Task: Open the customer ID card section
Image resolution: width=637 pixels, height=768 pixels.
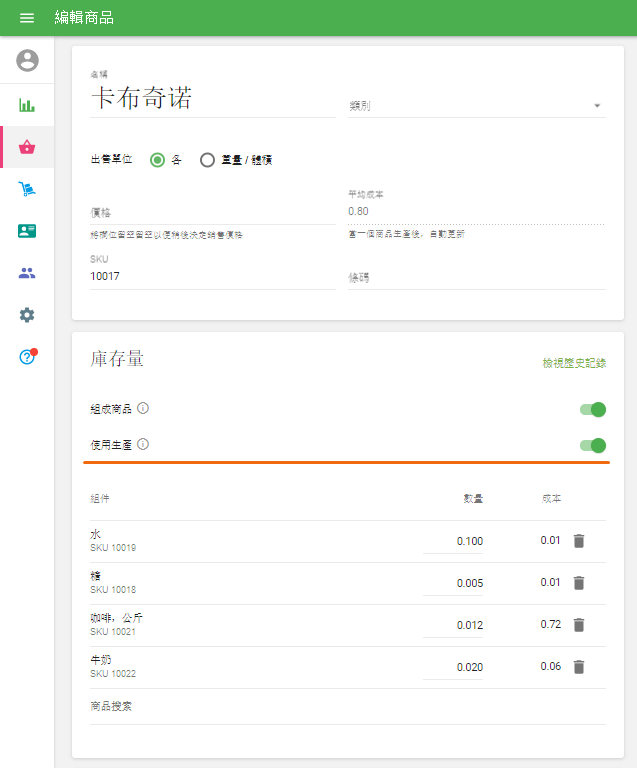Action: [x=27, y=231]
